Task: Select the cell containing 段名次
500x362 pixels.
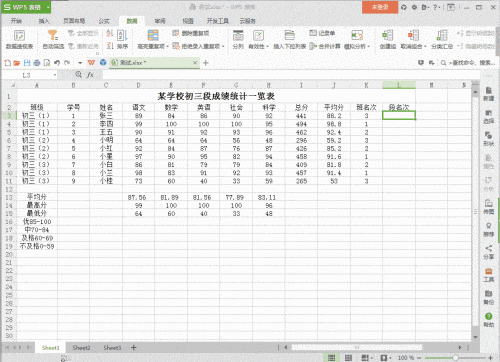Action: [x=399, y=107]
